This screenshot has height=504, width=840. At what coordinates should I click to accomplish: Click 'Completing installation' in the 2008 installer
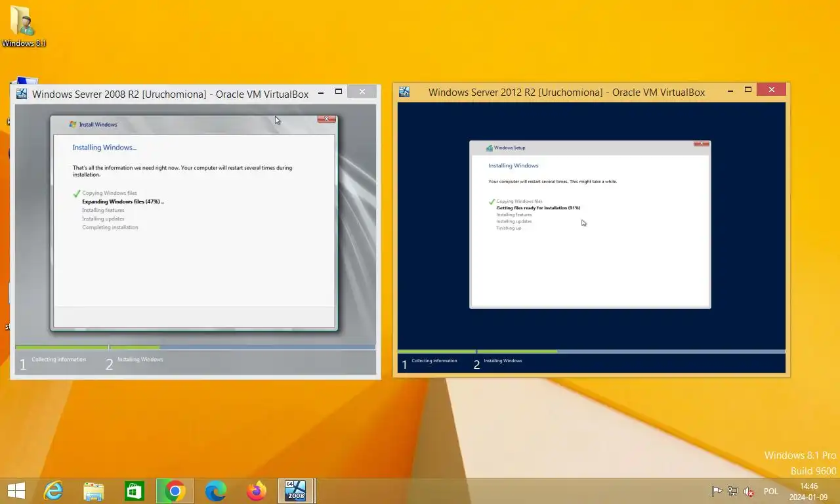tap(110, 227)
